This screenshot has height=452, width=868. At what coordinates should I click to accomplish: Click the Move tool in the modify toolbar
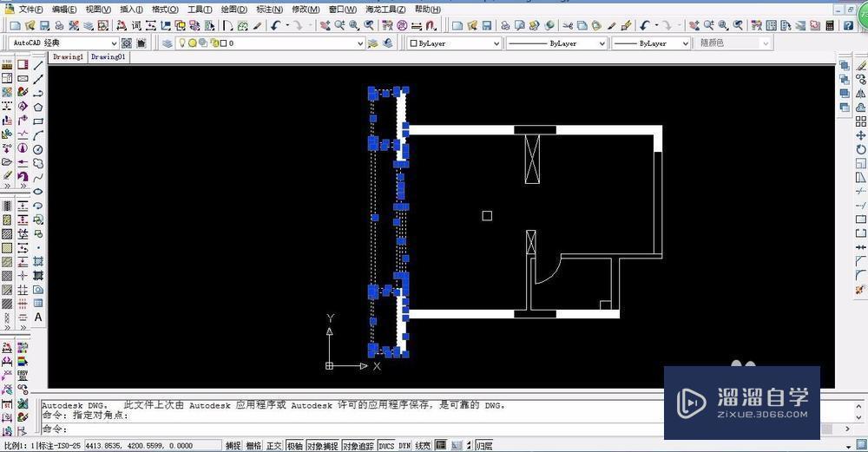861,135
